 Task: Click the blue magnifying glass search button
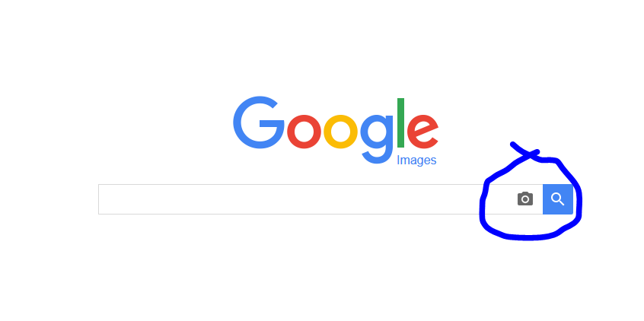(558, 199)
